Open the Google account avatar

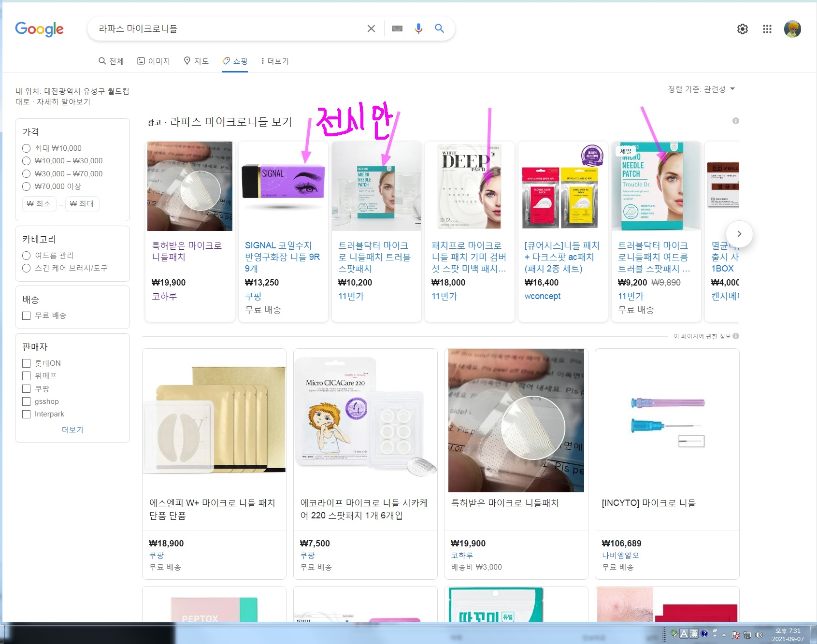click(792, 29)
